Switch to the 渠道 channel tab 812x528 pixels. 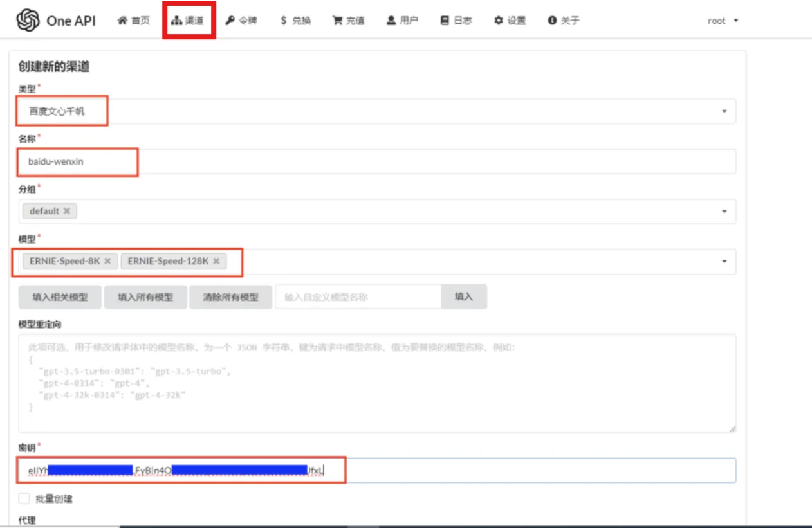(x=188, y=21)
